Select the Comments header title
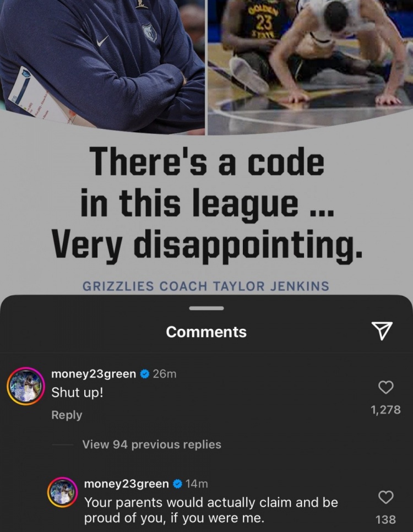The image size is (413, 532). click(206, 332)
